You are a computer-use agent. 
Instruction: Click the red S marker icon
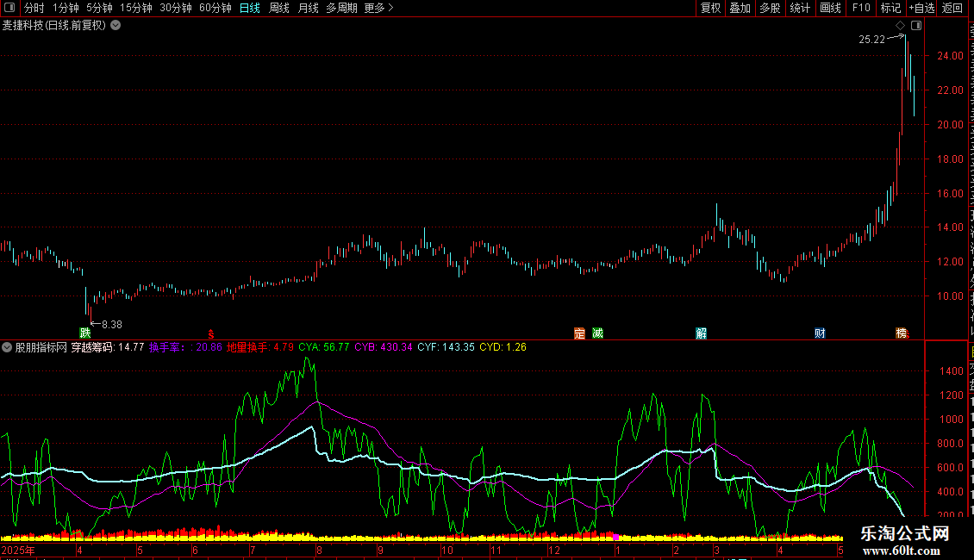[211, 334]
